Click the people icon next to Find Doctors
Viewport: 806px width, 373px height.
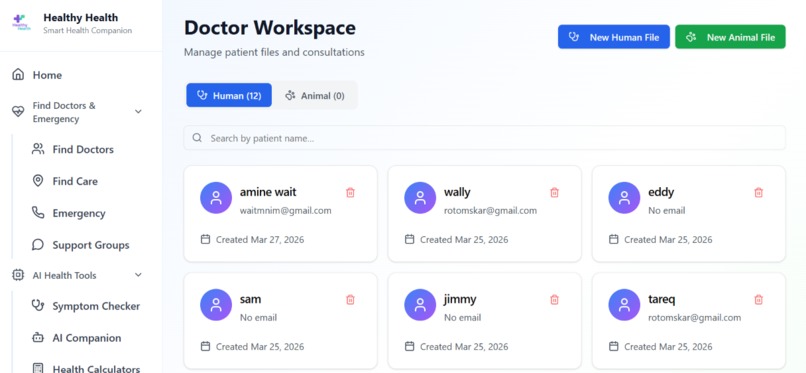(38, 149)
